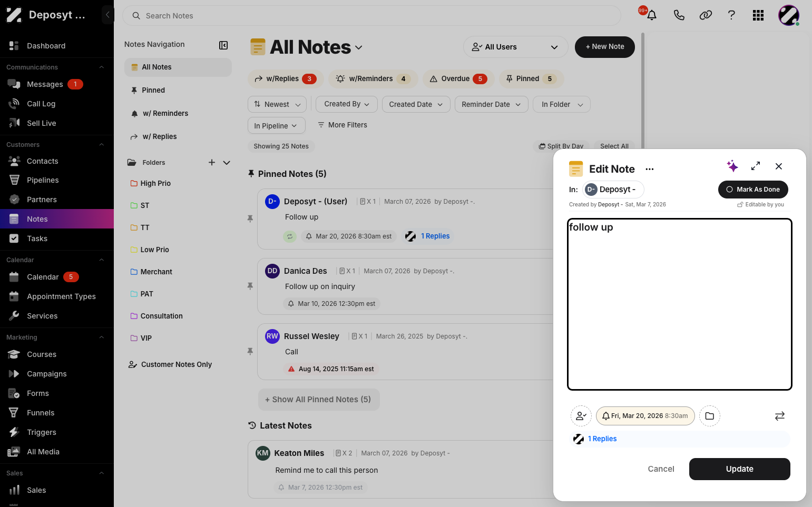Collapse the Notes Navigation panel icon
The width and height of the screenshot is (812, 507).
point(223,45)
